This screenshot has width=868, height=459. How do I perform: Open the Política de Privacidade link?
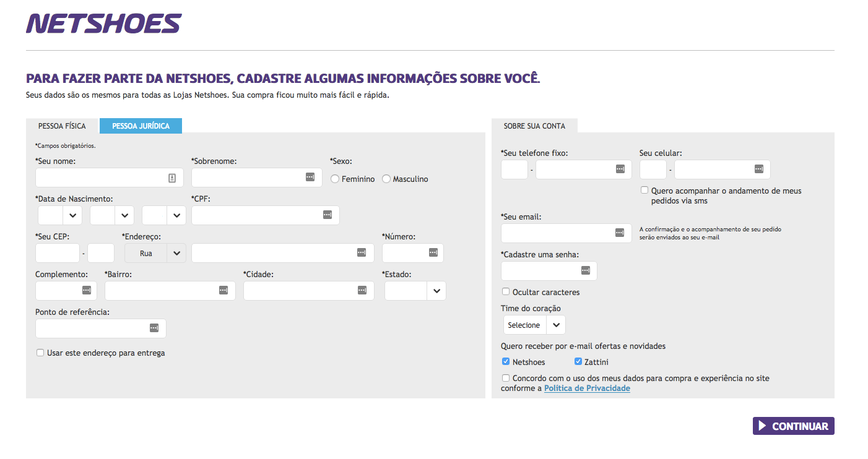click(x=587, y=388)
